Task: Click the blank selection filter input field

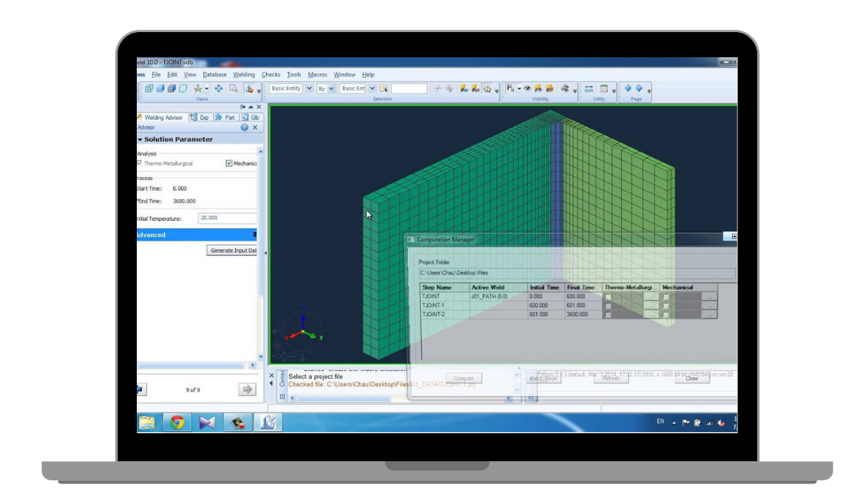Action: point(409,89)
